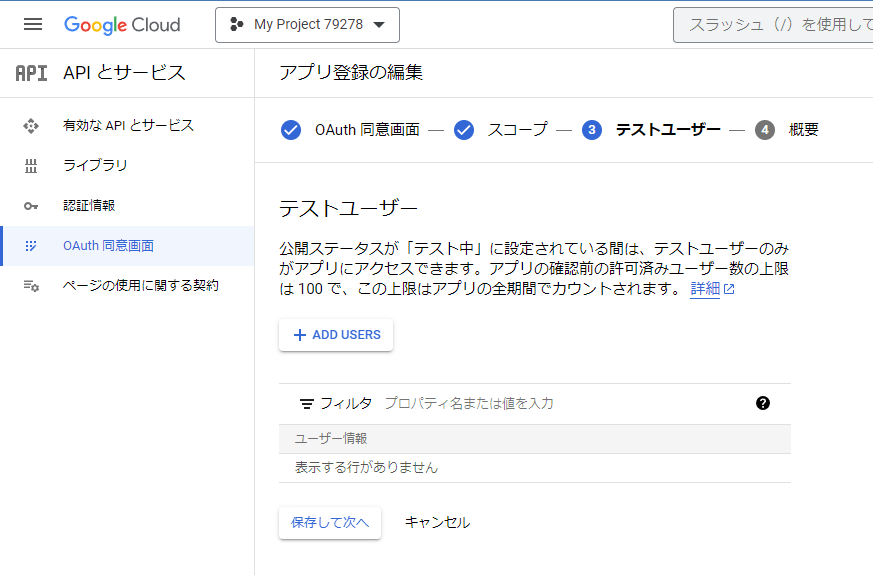Click the キャンセル button

pyautogui.click(x=437, y=523)
